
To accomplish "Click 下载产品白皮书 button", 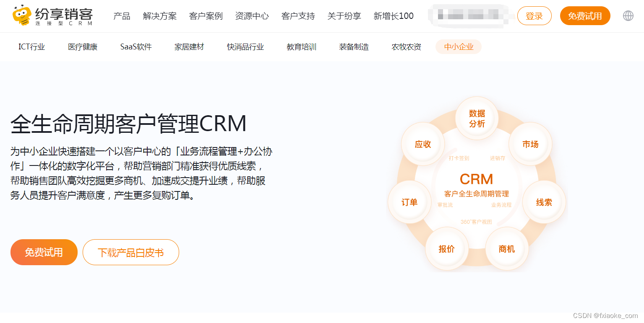I will pos(131,252).
